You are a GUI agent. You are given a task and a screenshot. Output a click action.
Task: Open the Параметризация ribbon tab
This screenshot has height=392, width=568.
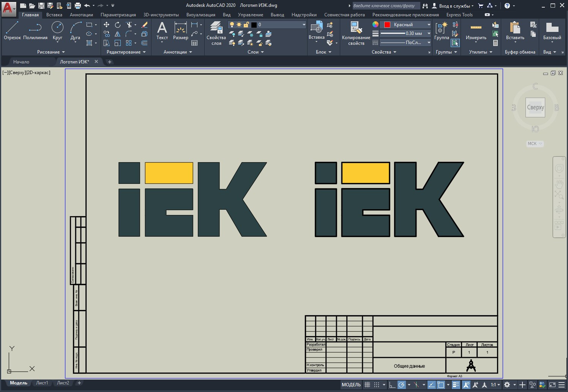(118, 15)
